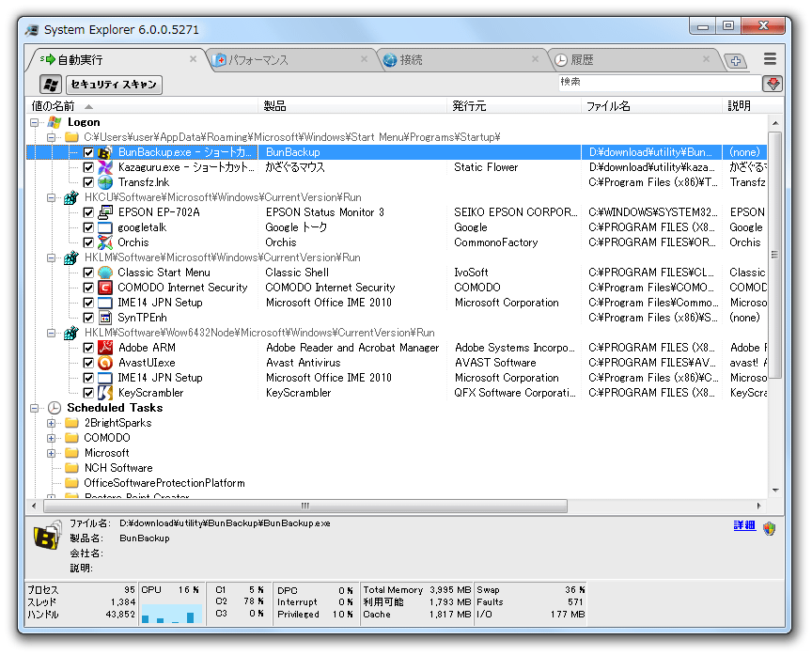
Task: Click the EPSON EP-702A printer icon
Action: 105,212
